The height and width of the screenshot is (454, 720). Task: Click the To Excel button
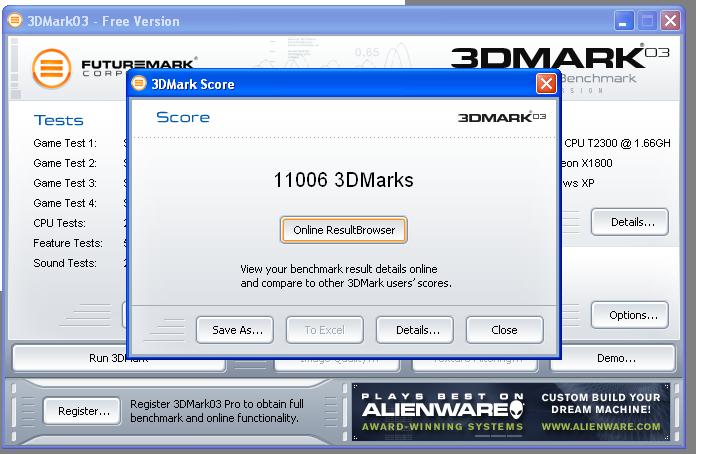325,330
